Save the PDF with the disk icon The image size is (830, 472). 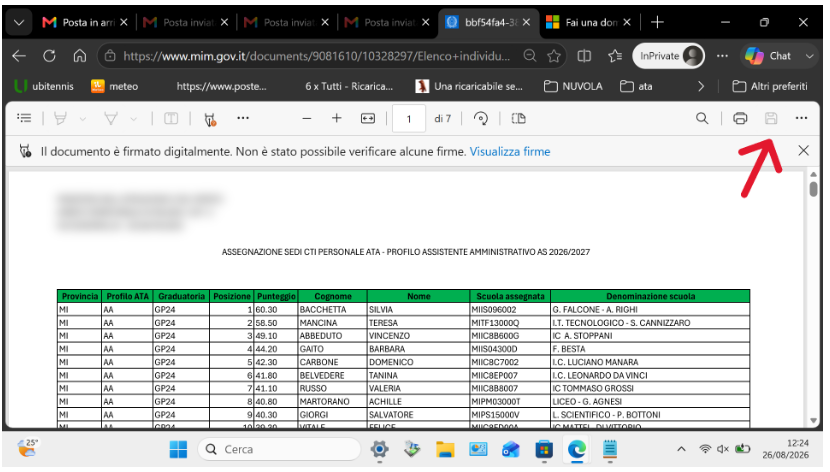click(771, 119)
